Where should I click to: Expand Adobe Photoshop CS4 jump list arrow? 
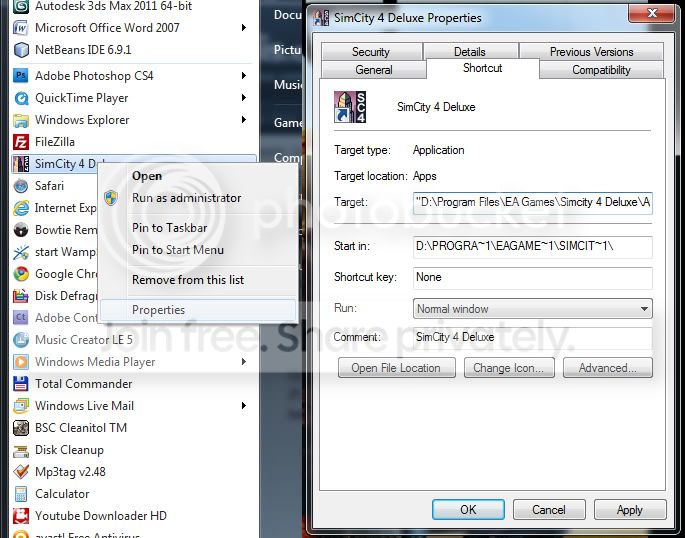[244, 76]
